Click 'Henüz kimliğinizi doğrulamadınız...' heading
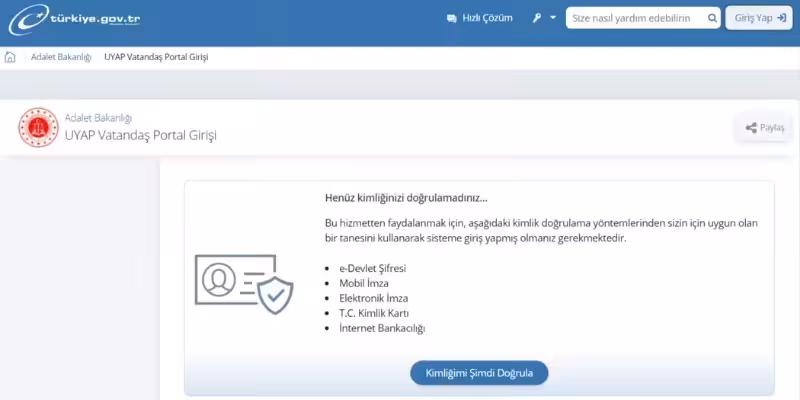This screenshot has width=800, height=400. click(x=406, y=198)
